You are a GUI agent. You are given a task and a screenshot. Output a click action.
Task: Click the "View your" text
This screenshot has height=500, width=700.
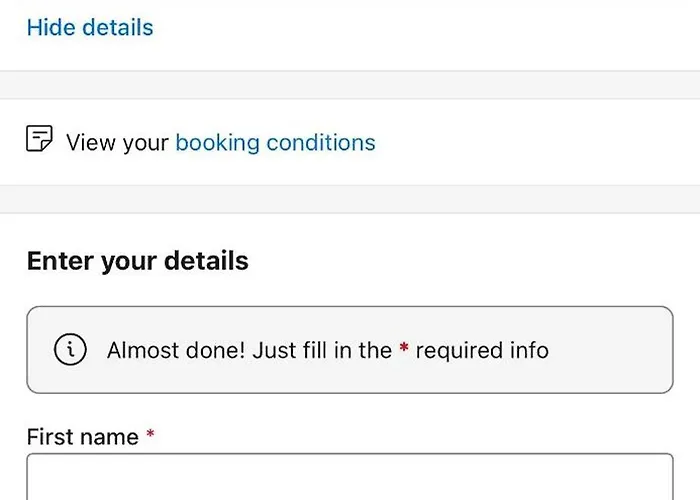(117, 142)
